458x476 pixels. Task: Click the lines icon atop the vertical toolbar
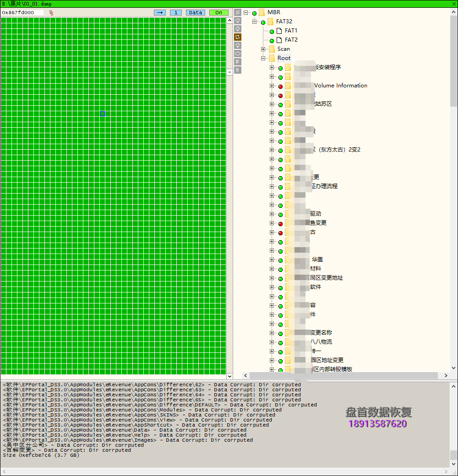238,12
